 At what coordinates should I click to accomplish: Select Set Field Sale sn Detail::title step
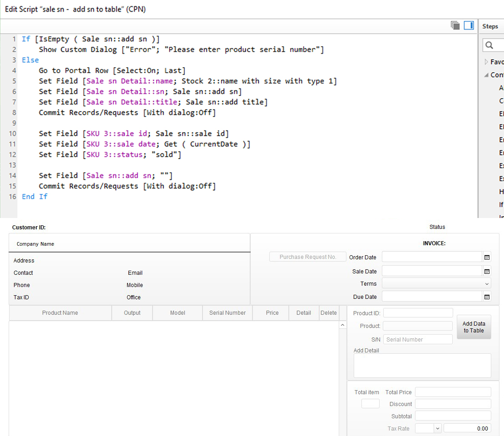(x=153, y=102)
